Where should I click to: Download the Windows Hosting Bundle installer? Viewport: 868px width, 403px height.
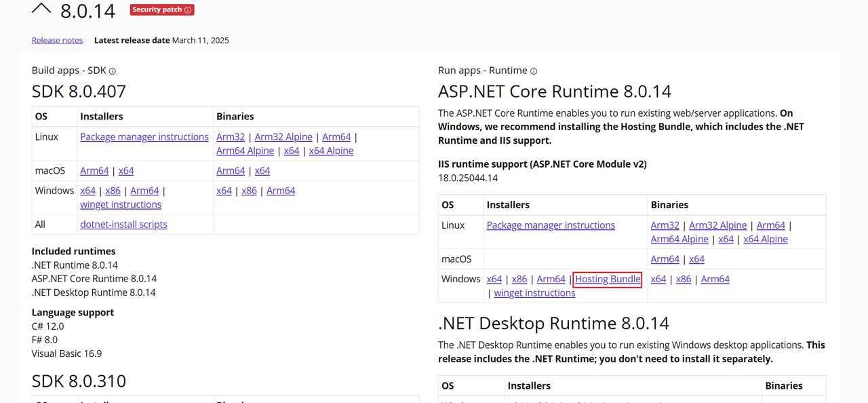pyautogui.click(x=608, y=279)
